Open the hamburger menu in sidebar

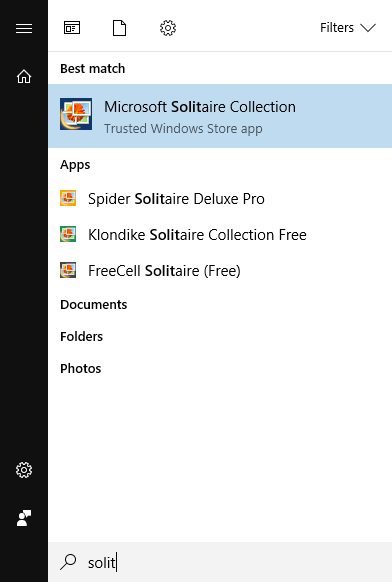(x=24, y=28)
